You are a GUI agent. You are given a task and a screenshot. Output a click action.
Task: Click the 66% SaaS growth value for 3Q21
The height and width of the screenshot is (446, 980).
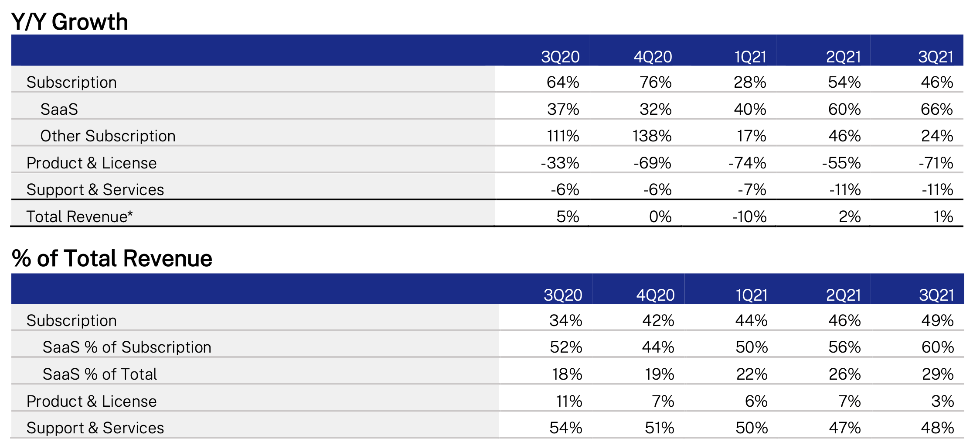[936, 109]
